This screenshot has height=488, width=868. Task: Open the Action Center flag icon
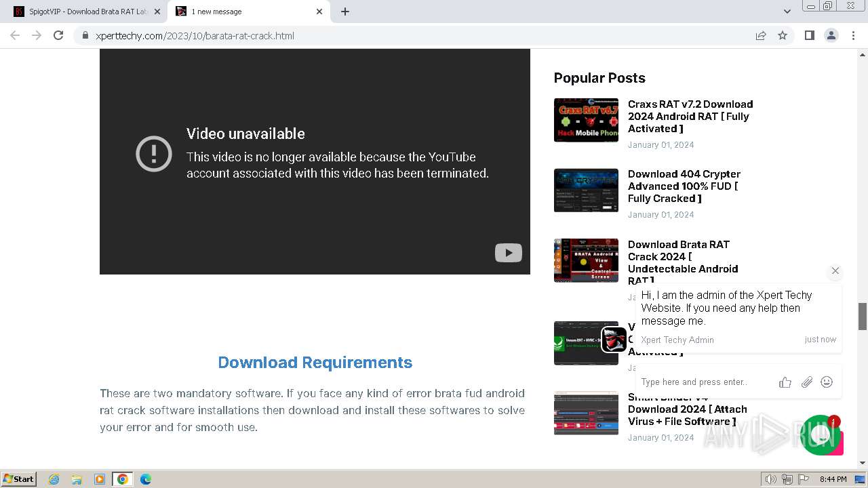pos(804,479)
